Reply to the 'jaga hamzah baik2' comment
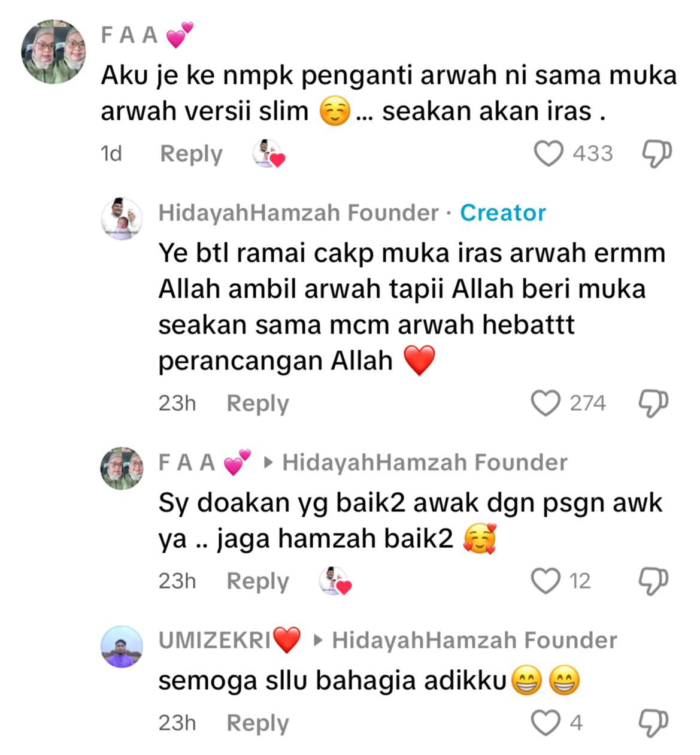The height and width of the screenshot is (755, 700). click(x=257, y=581)
